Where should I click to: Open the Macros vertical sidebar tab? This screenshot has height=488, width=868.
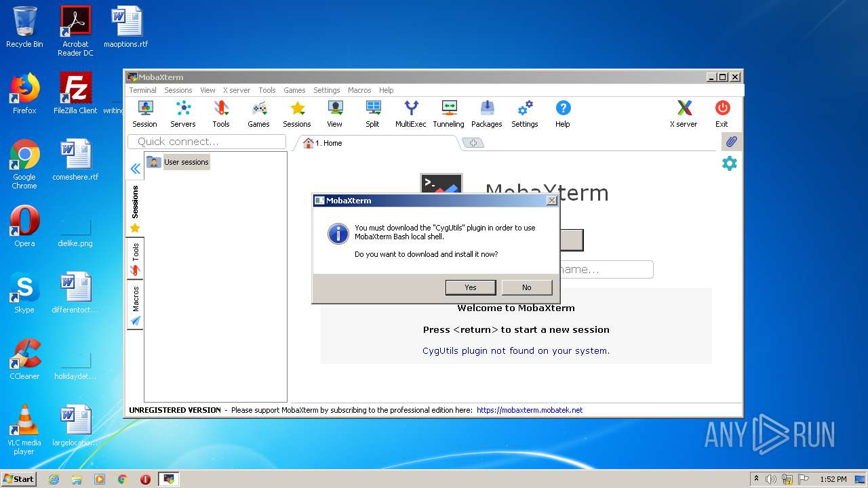point(135,305)
